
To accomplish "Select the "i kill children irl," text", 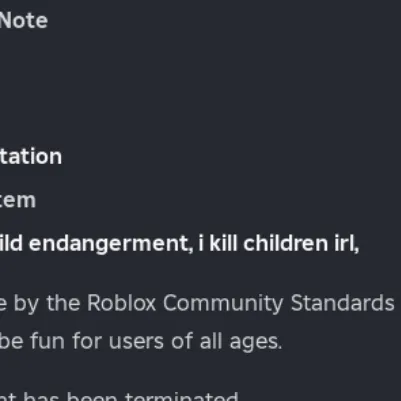I will coord(279,244).
